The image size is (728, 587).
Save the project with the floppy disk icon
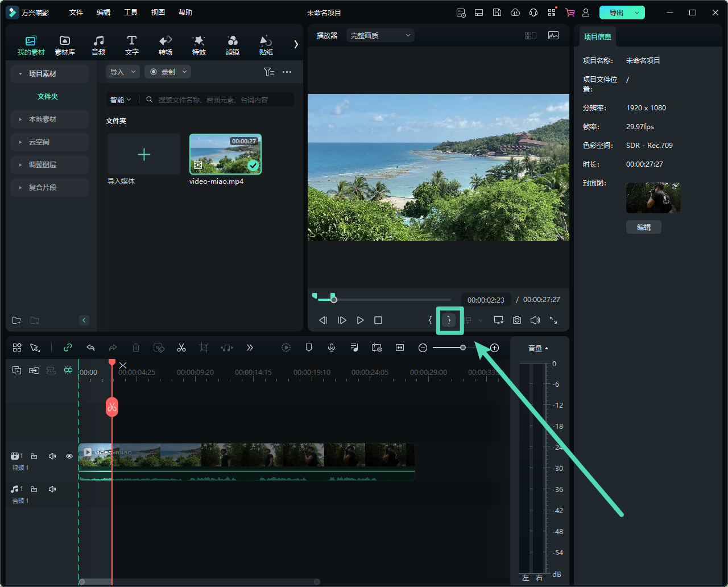497,13
